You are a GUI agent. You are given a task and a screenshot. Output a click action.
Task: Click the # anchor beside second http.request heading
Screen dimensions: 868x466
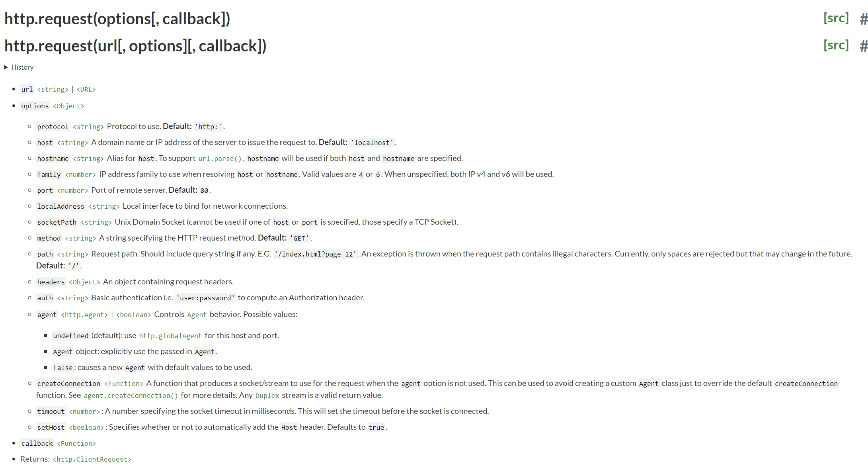click(x=863, y=46)
